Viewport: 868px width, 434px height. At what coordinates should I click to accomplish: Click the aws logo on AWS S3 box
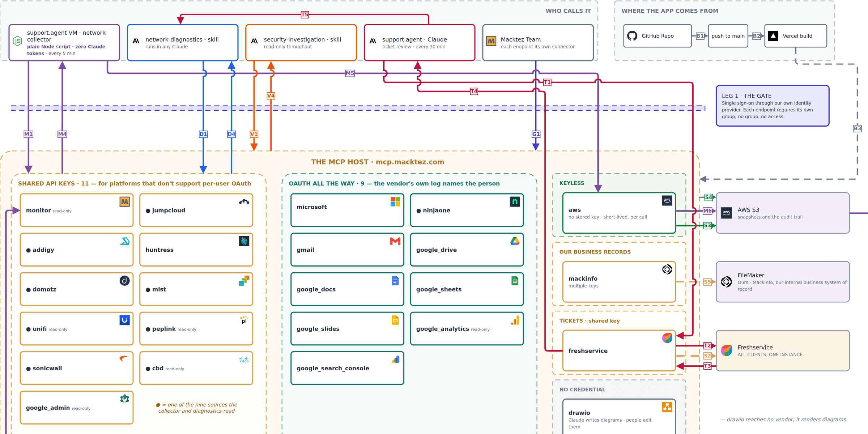point(726,213)
